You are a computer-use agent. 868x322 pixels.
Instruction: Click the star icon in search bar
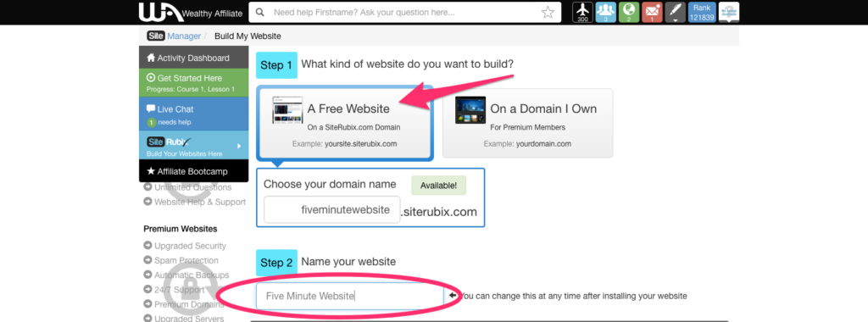point(548,12)
